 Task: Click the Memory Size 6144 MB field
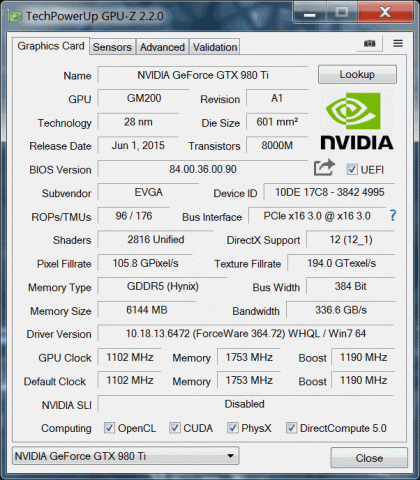(147, 310)
